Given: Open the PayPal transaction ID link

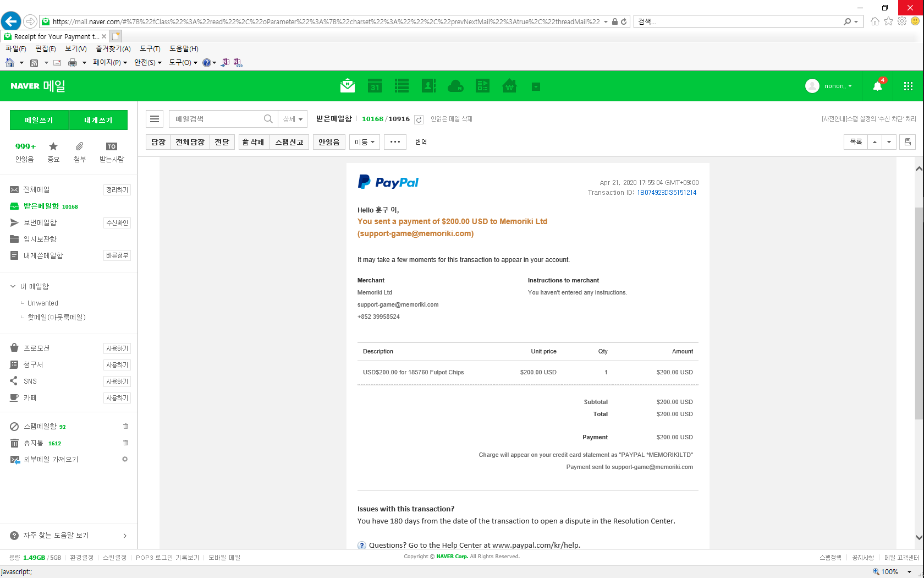Looking at the screenshot, I should coord(667,193).
